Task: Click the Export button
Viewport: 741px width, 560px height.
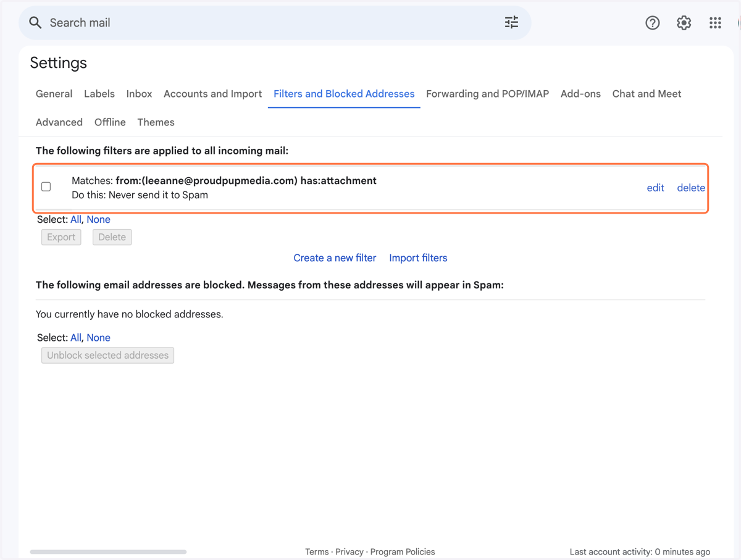Action: click(61, 237)
